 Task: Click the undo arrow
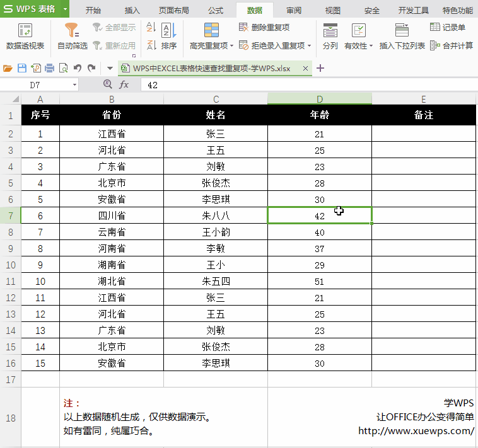78,68
